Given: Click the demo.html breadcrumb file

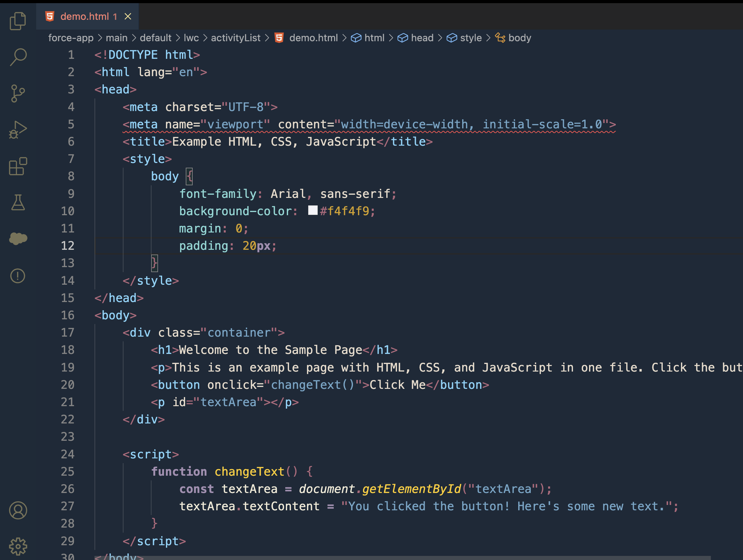Looking at the screenshot, I should [313, 38].
